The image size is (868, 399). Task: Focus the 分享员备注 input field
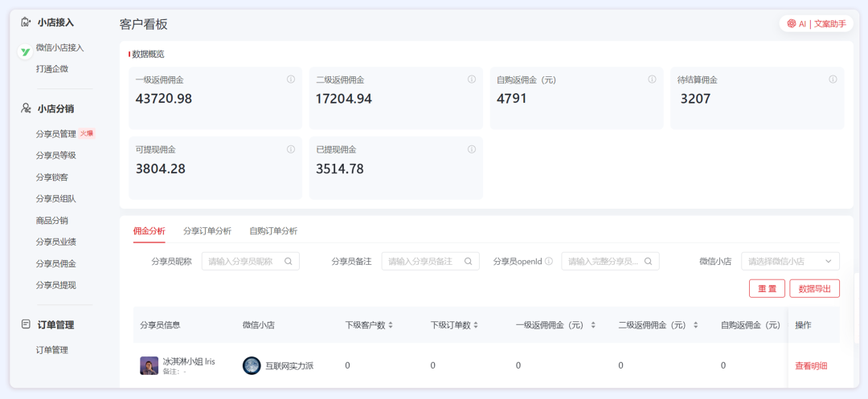(x=430, y=262)
